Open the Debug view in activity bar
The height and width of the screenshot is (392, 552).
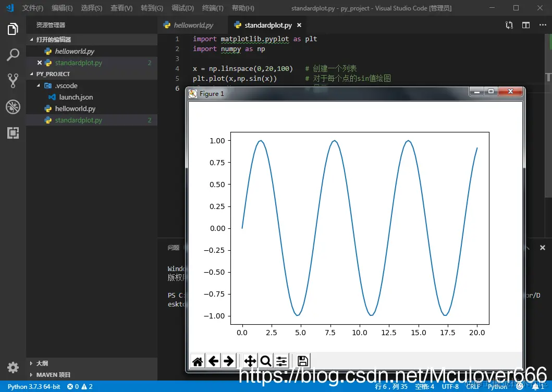click(13, 107)
